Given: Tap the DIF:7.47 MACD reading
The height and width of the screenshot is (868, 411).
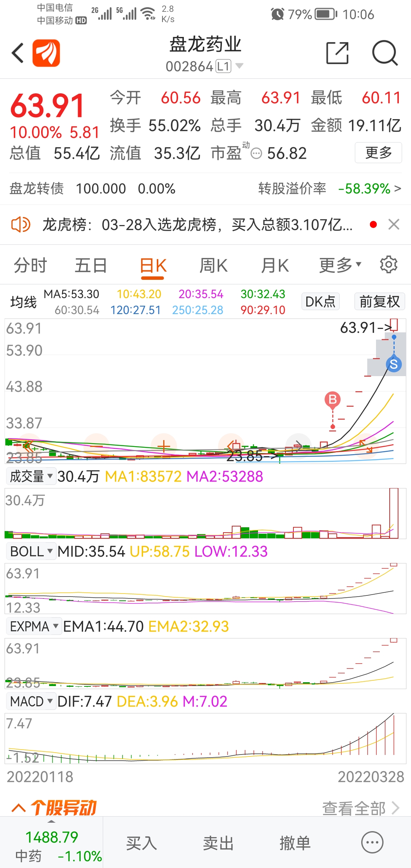Looking at the screenshot, I should pos(84,701).
